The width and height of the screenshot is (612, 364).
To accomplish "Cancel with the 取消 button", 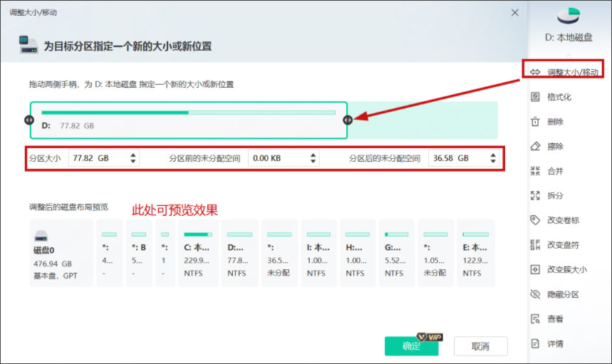I will 480,346.
